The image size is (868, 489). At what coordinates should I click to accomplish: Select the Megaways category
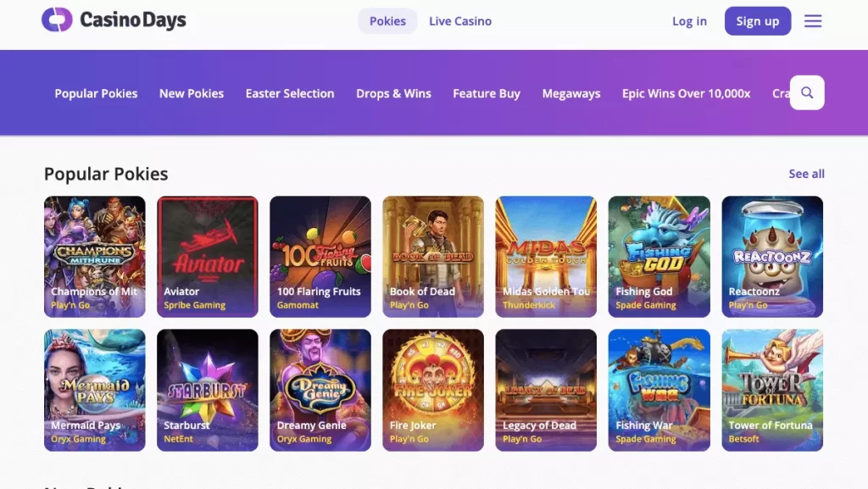coord(571,93)
